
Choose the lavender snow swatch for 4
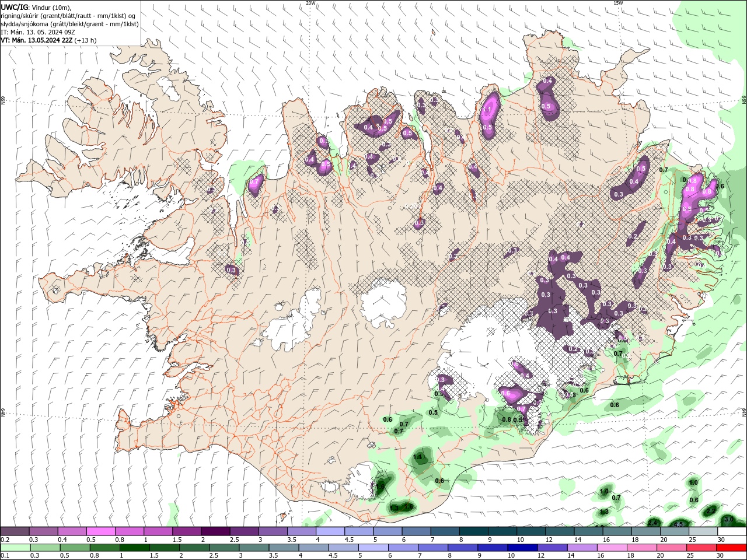(x=330, y=531)
